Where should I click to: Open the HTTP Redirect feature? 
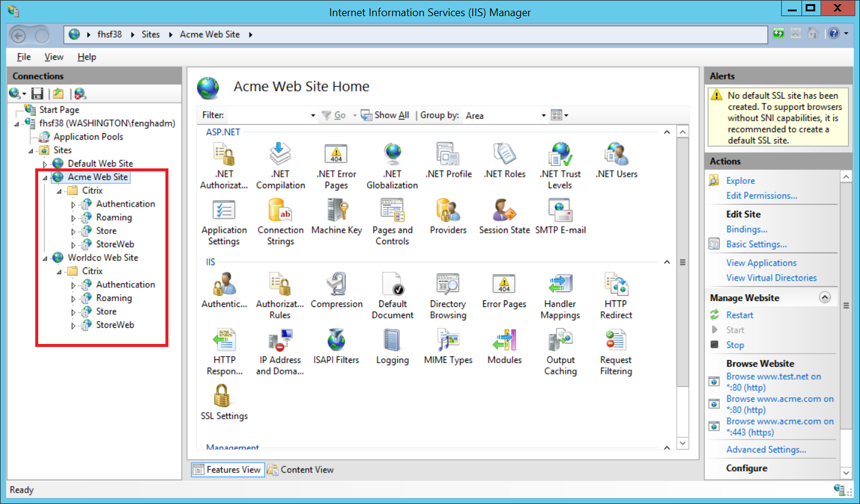point(616,285)
